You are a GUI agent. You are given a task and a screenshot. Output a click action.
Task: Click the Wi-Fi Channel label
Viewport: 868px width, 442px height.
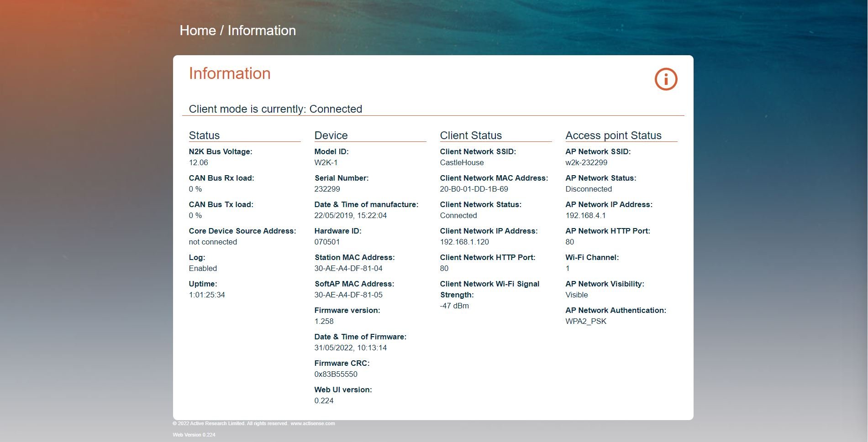592,257
